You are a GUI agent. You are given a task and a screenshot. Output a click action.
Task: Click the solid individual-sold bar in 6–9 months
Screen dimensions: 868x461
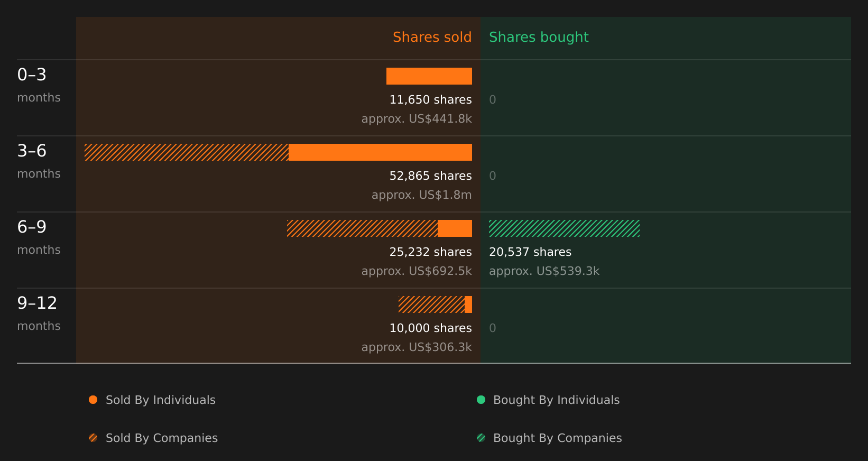point(455,228)
